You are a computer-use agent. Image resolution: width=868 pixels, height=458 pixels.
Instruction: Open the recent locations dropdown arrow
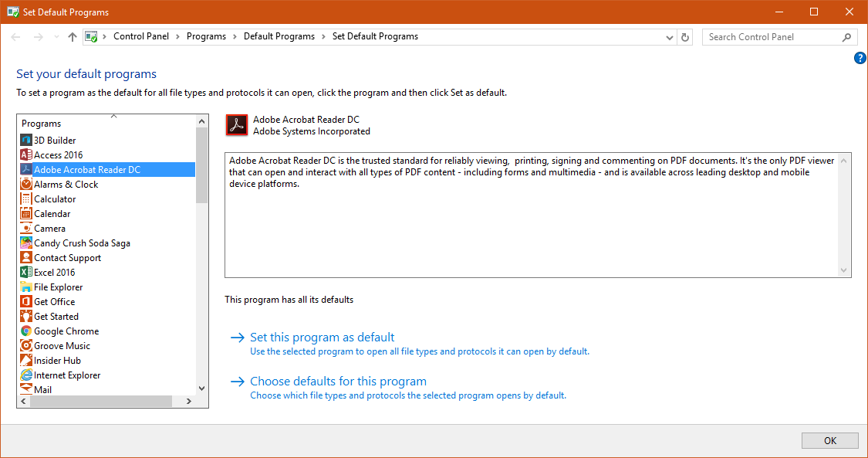(56, 37)
